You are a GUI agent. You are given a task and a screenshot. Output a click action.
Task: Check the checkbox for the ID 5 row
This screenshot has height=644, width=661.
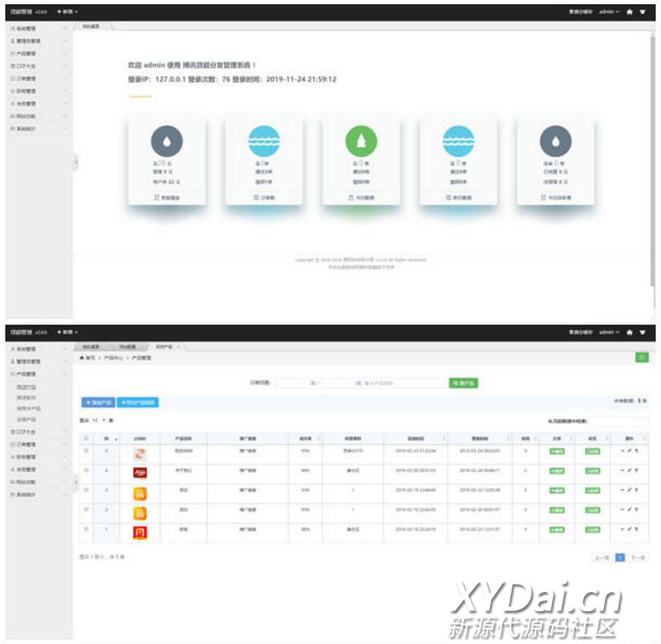87,451
